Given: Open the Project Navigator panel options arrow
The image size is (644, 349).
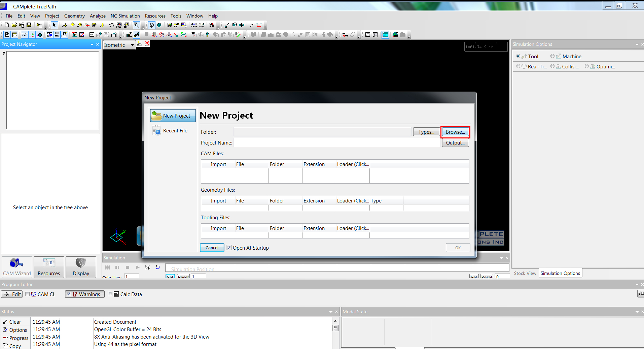Looking at the screenshot, I should click(x=92, y=44).
